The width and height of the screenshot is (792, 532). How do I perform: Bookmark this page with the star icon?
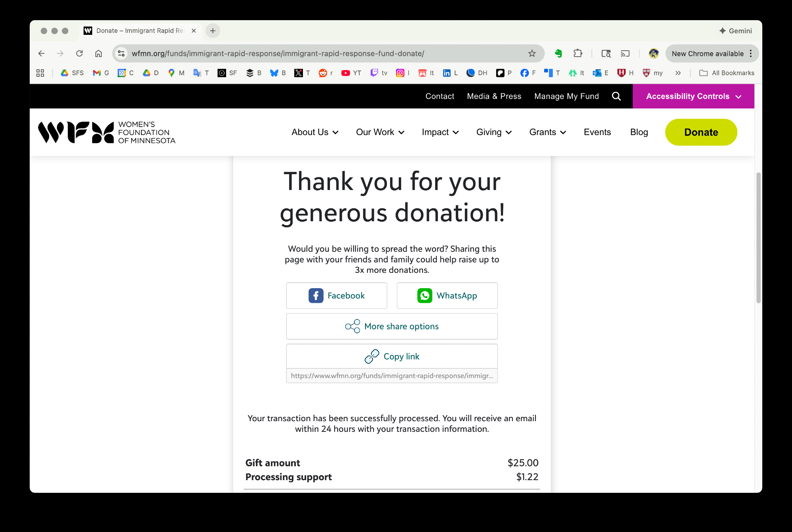(x=532, y=53)
